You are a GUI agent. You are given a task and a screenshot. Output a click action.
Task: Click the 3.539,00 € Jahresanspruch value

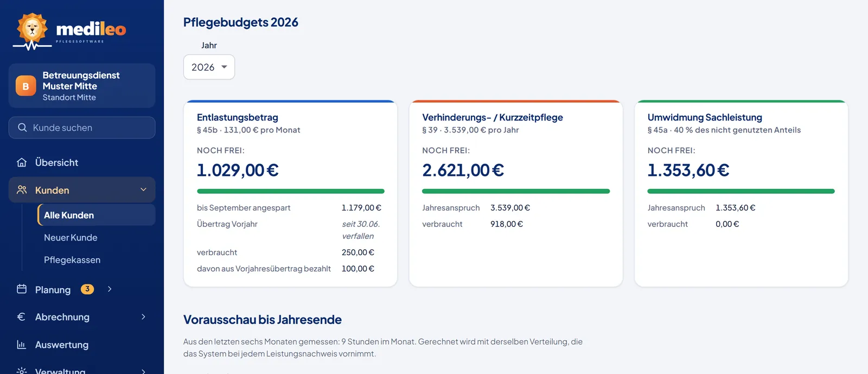point(510,207)
